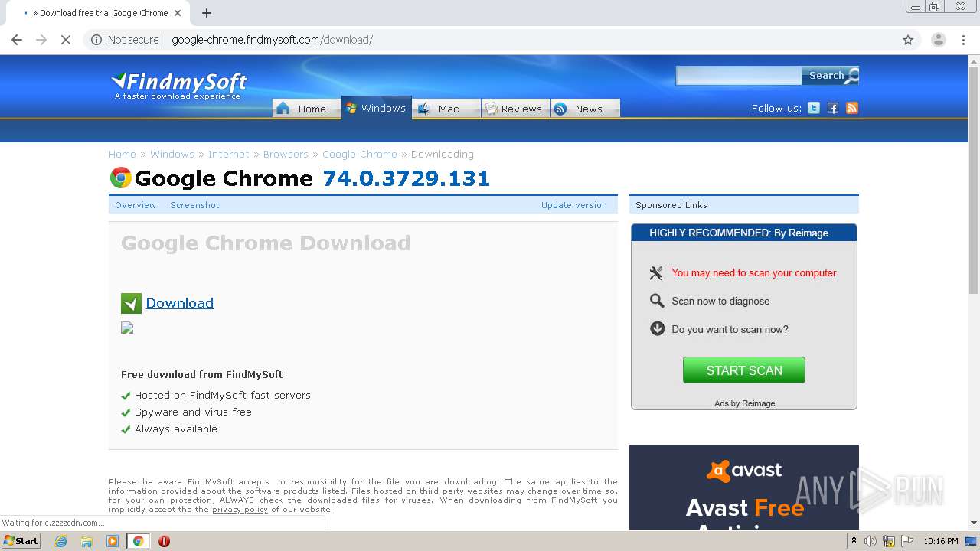Click the START SCAN button
This screenshot has width=980, height=551.
click(x=743, y=370)
